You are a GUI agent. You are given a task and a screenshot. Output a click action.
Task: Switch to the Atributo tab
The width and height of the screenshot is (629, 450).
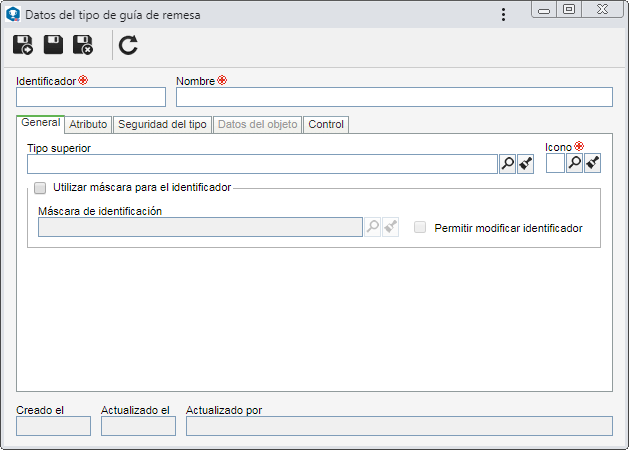click(88, 124)
